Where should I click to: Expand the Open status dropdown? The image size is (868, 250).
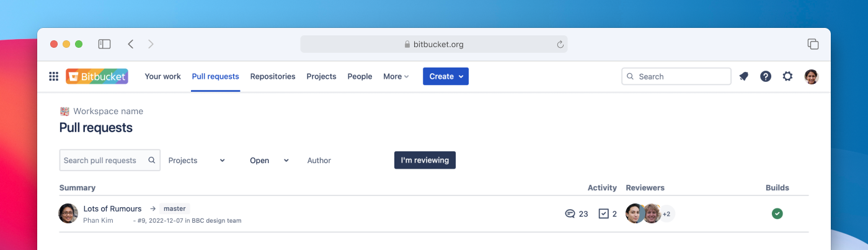pyautogui.click(x=269, y=160)
